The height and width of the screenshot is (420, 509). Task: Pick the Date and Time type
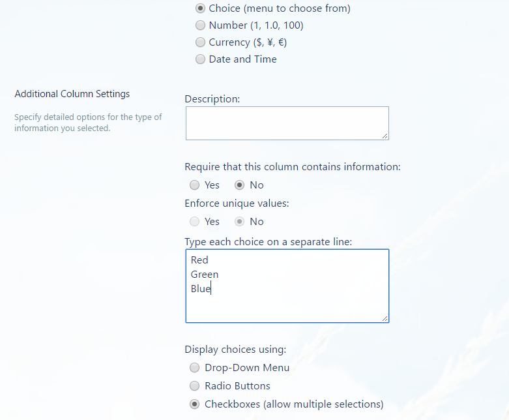click(200, 59)
